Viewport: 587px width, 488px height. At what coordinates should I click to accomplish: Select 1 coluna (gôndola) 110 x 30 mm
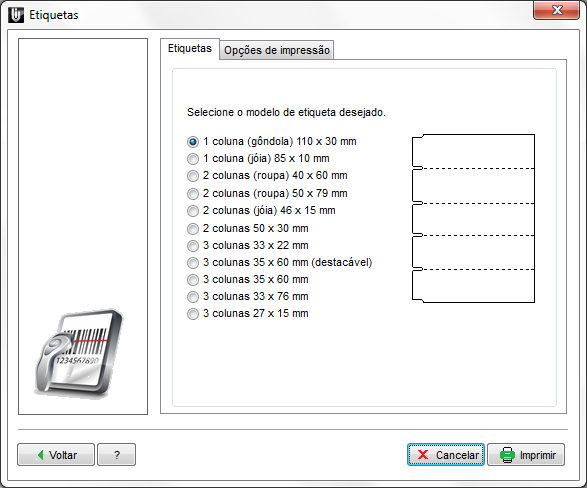click(271, 141)
